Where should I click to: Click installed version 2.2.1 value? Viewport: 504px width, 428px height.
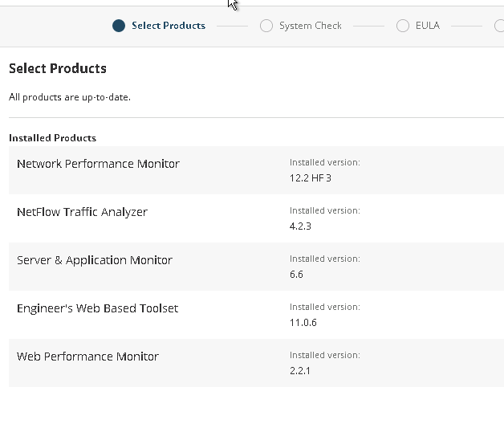(300, 370)
